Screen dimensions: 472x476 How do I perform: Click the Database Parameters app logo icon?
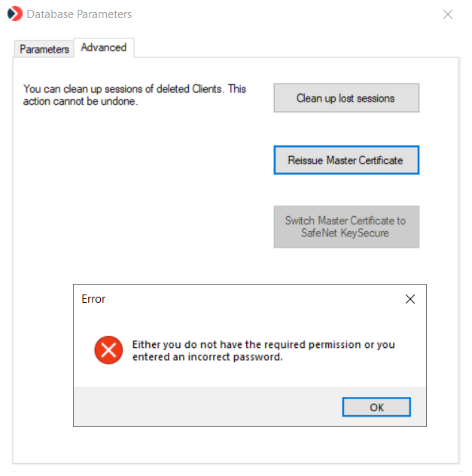[14, 14]
